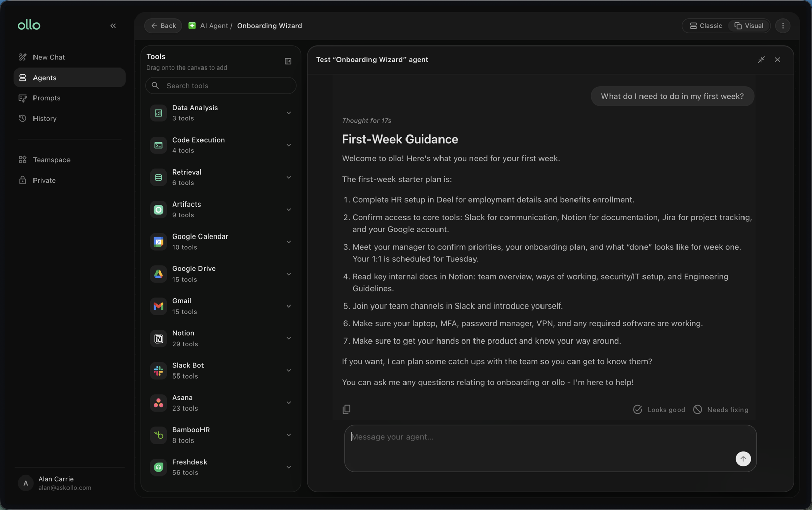Click the Asana icon

click(158, 403)
